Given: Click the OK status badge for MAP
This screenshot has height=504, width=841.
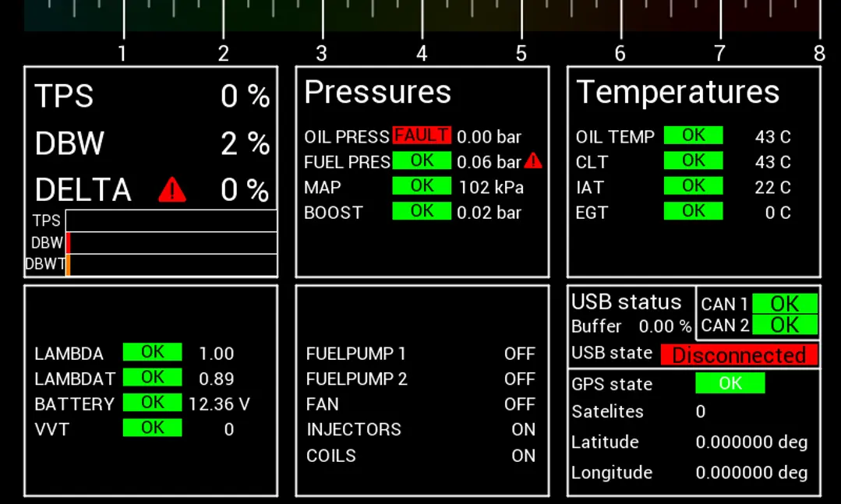Looking at the screenshot, I should [x=422, y=186].
